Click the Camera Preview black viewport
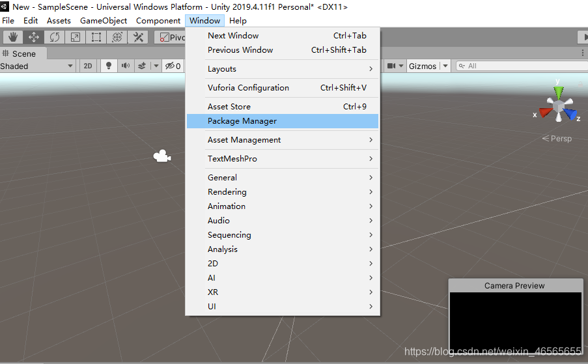 pyautogui.click(x=515, y=322)
